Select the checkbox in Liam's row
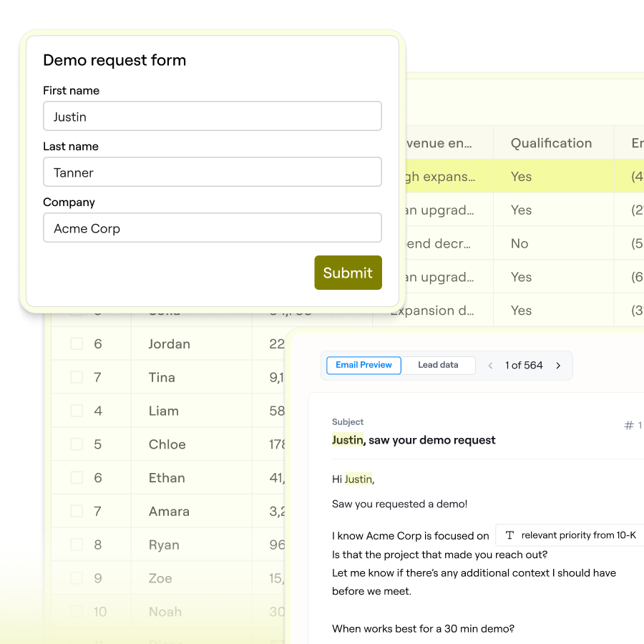Viewport: 644px width, 644px height. (x=77, y=410)
